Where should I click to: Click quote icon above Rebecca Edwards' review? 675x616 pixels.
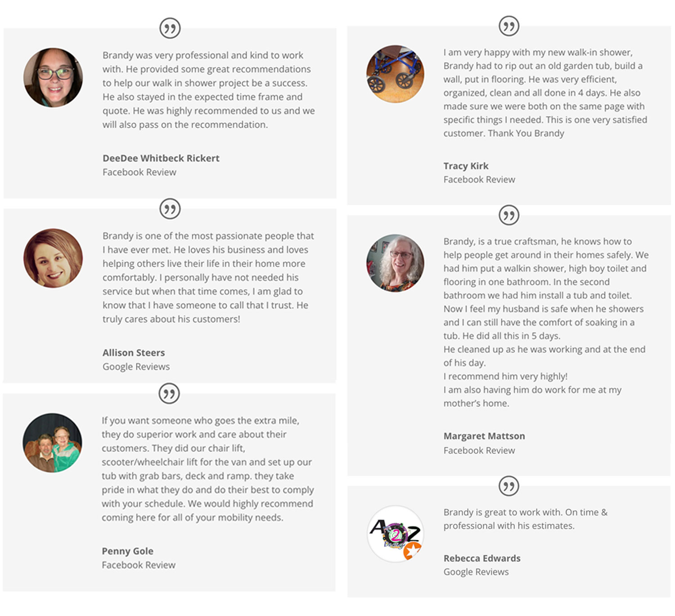(509, 486)
